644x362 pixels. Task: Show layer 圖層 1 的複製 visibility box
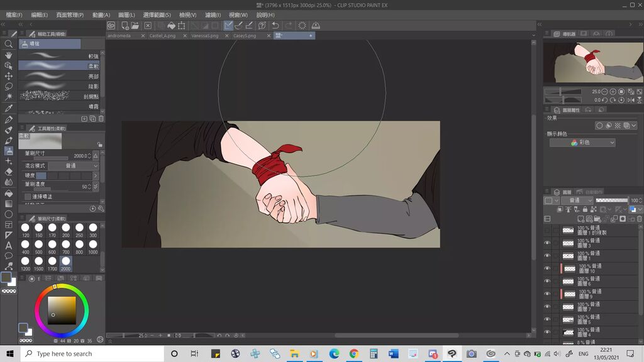(x=547, y=230)
